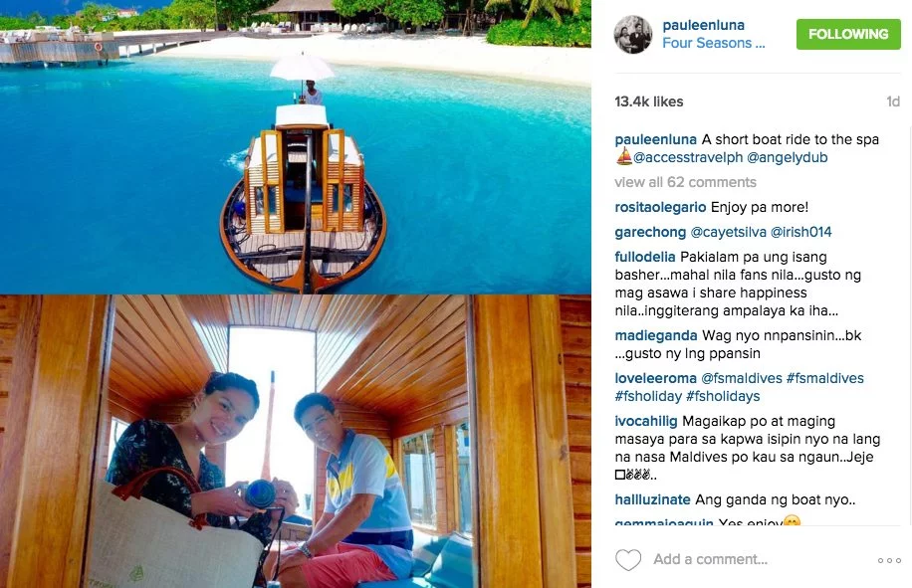912x588 pixels.
Task: Toggle the green Following button
Action: point(848,34)
